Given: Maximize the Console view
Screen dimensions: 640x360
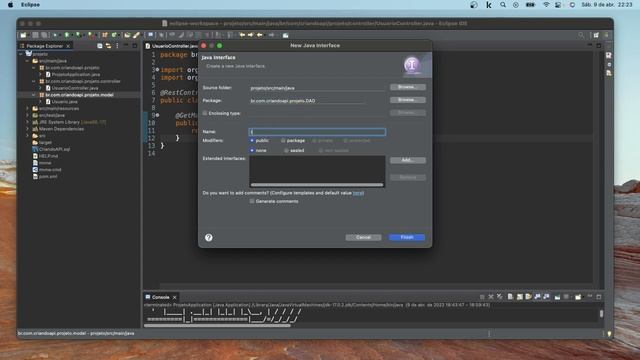Looking at the screenshot, I should pyautogui.click(x=599, y=297).
